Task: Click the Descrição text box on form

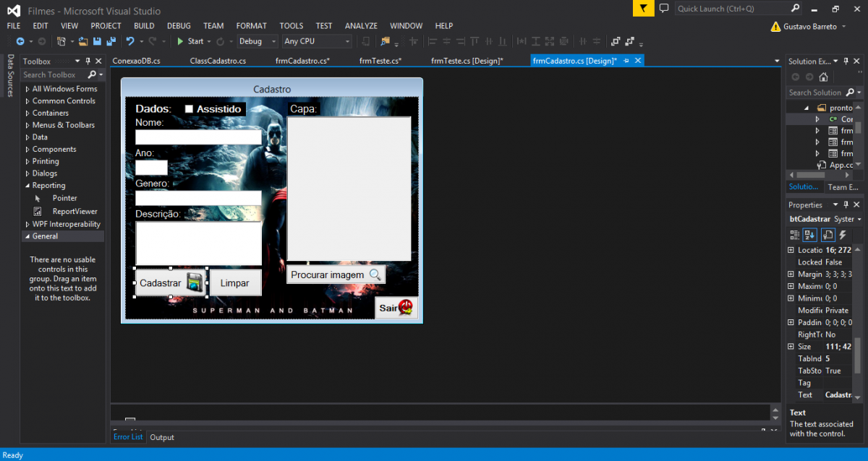Action: [x=198, y=244]
